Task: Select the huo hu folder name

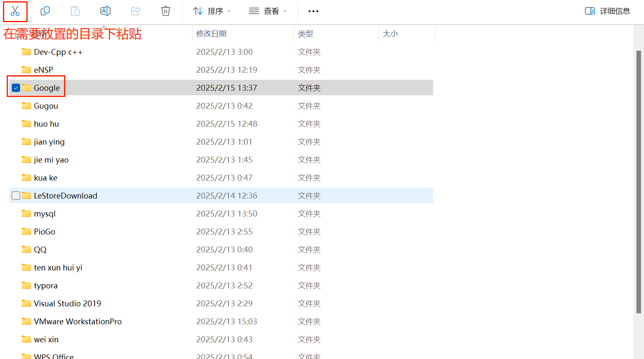Action: pos(46,124)
